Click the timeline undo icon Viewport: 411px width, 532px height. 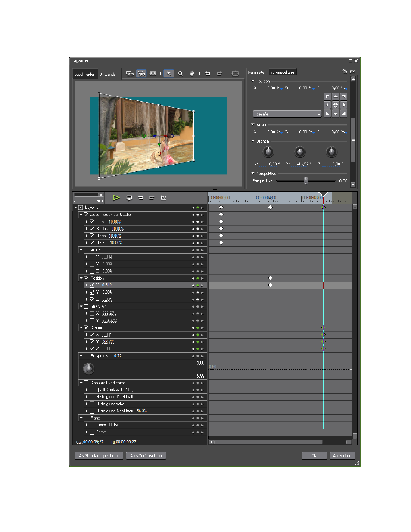(140, 198)
